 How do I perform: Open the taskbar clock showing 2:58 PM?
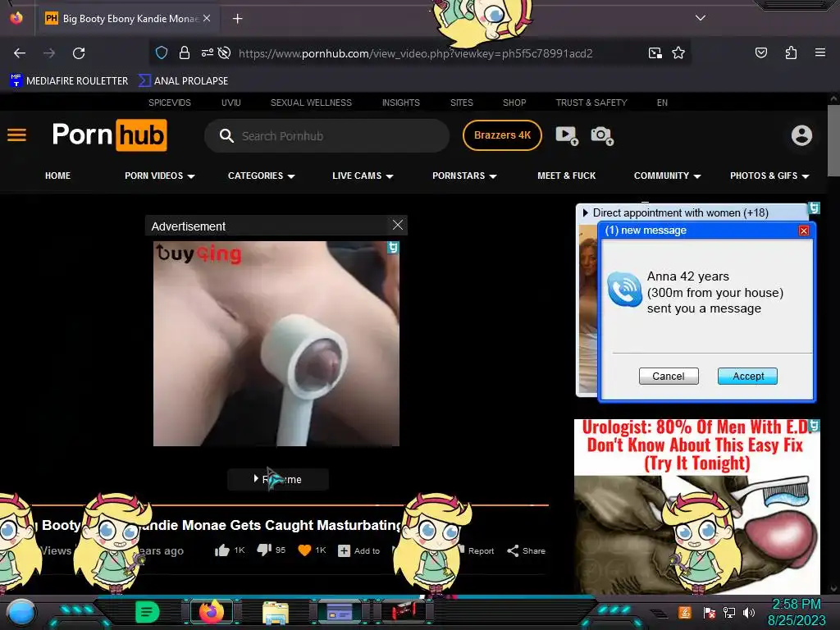click(x=796, y=612)
